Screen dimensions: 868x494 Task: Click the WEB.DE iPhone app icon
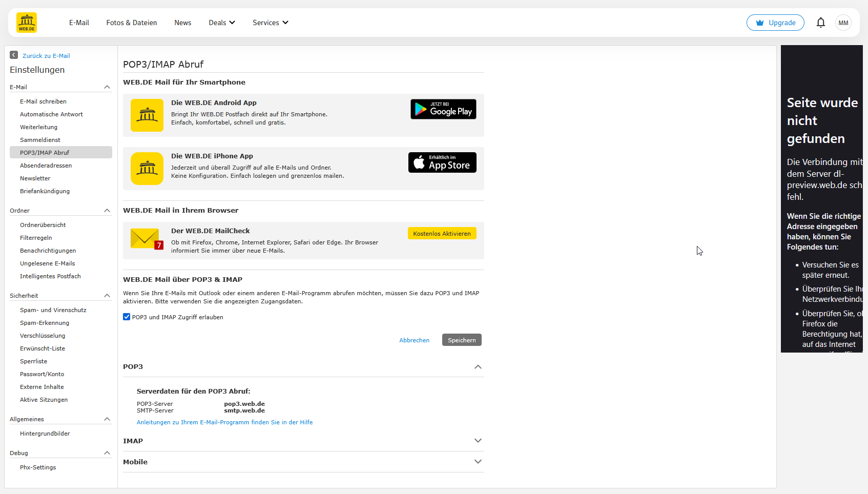(x=147, y=169)
